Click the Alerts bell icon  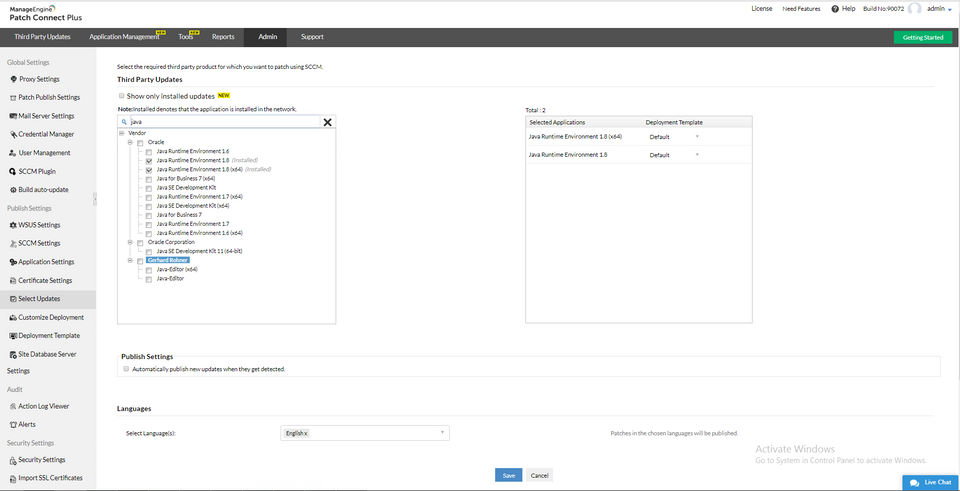13,424
